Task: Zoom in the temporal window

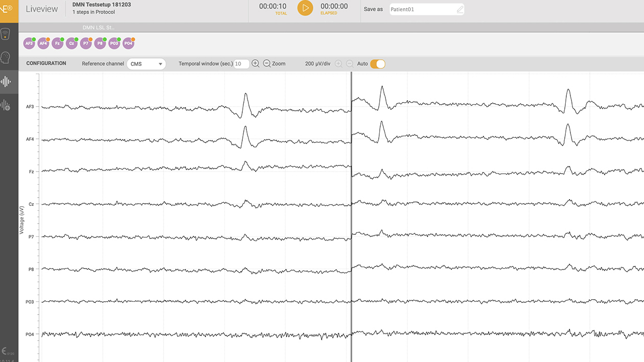Action: (x=256, y=64)
